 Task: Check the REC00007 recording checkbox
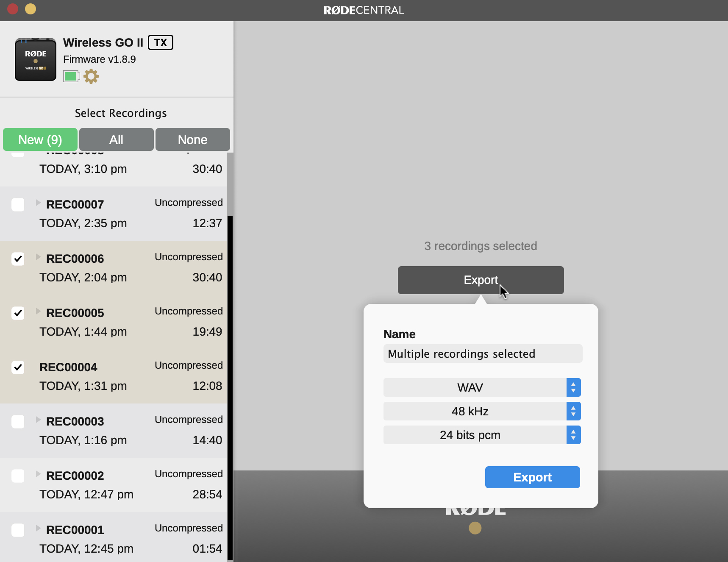18,205
